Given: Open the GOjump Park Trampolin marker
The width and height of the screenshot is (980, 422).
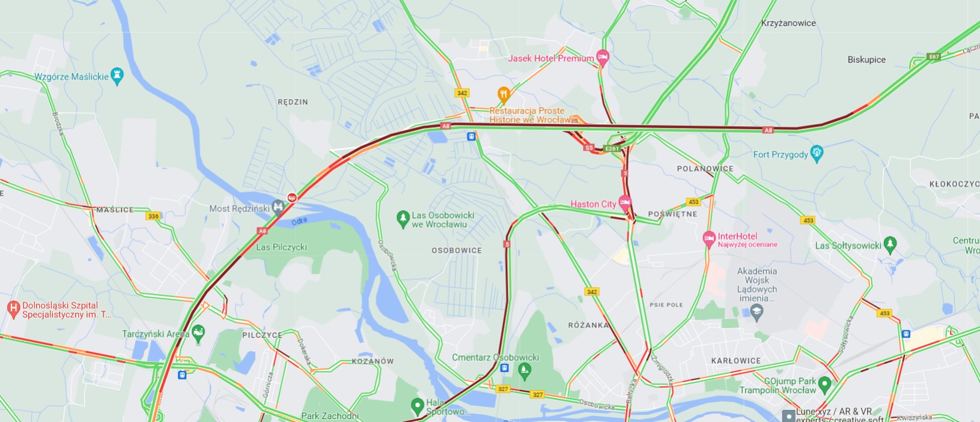Looking at the screenshot, I should [x=824, y=384].
